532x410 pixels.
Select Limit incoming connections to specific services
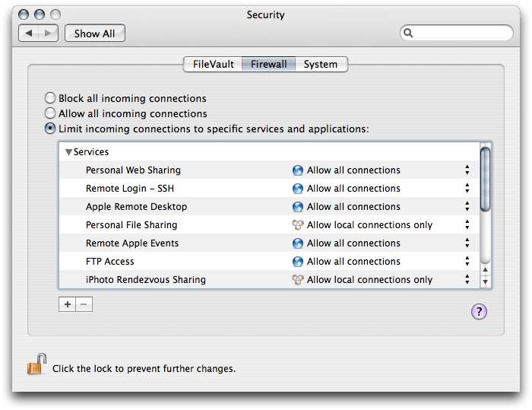(x=50, y=129)
